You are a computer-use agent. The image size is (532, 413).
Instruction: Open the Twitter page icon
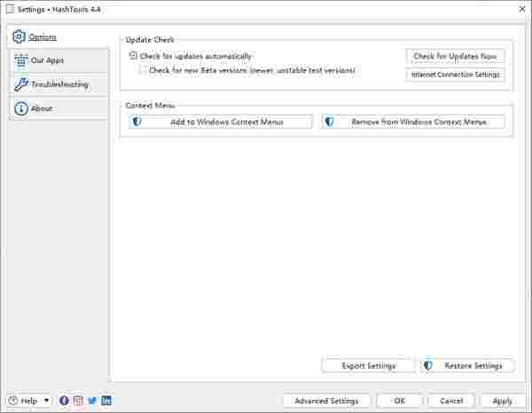92,401
